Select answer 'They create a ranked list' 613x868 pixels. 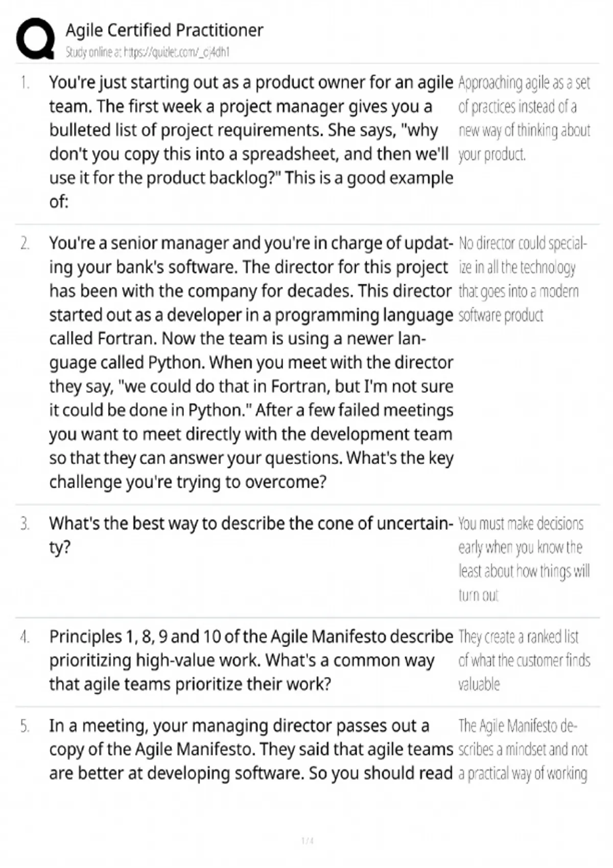524,660
